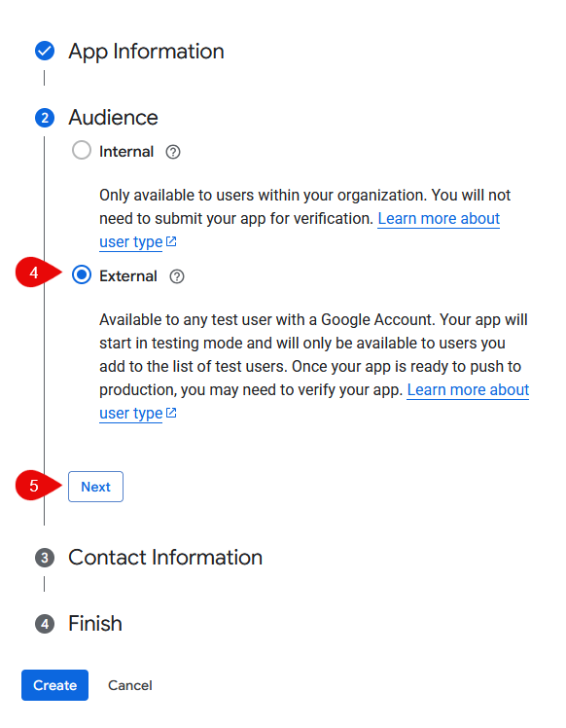Open the help icon next to Internal
The image size is (566, 728).
(x=173, y=152)
